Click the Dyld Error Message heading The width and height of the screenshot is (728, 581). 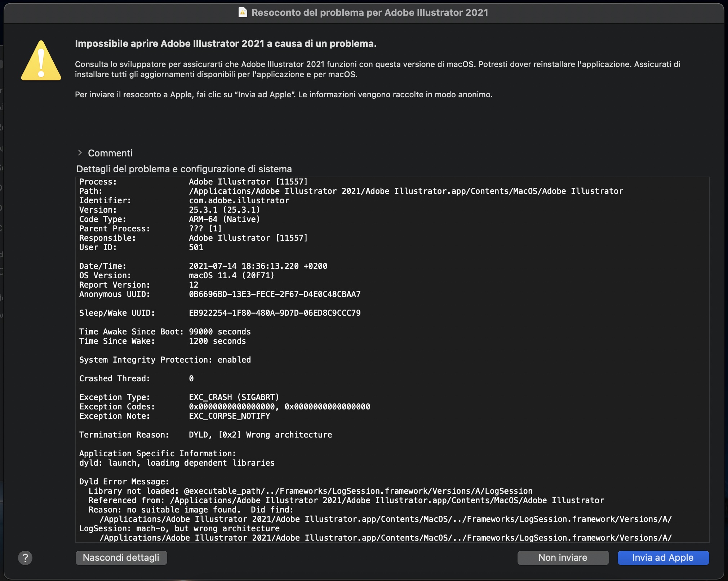tap(124, 482)
